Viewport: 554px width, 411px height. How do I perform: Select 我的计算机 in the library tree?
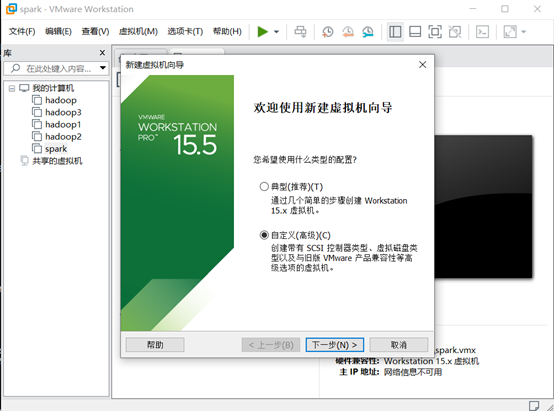click(53, 88)
